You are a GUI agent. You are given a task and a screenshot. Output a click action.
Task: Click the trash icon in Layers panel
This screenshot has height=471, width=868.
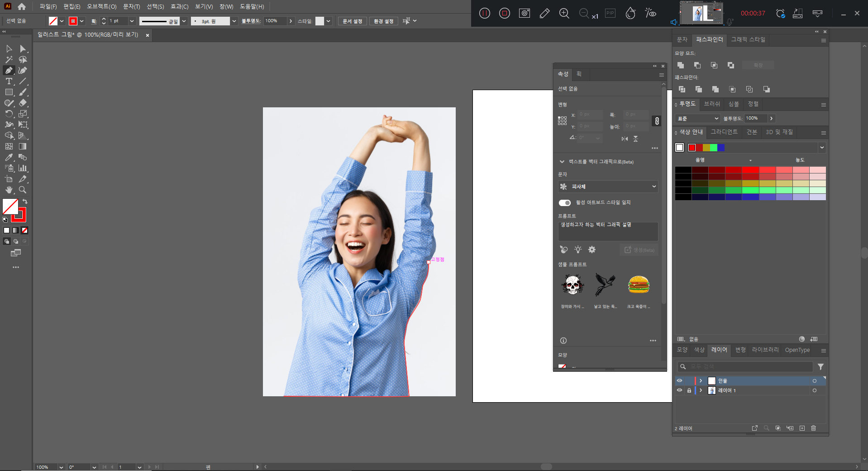(813, 428)
